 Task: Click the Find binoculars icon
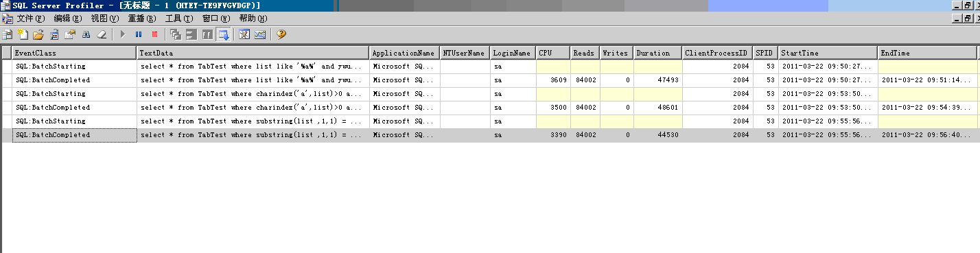[x=86, y=34]
